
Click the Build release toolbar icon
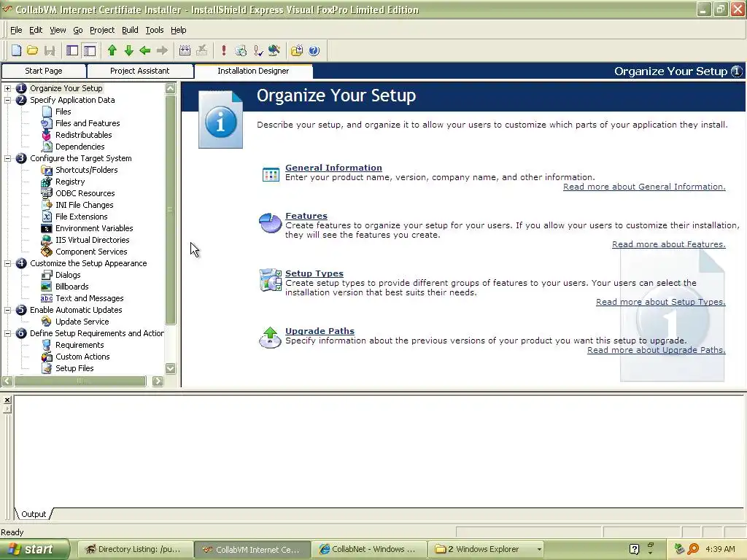coord(185,50)
